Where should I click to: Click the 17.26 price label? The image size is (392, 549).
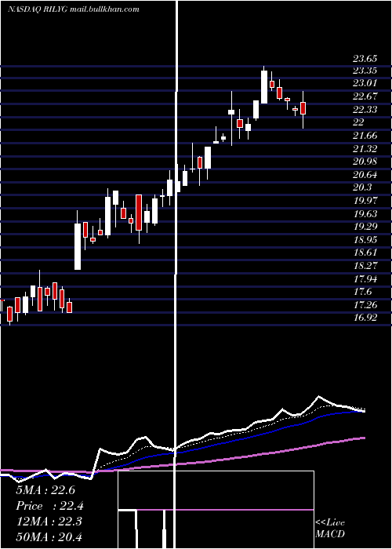coord(365,305)
